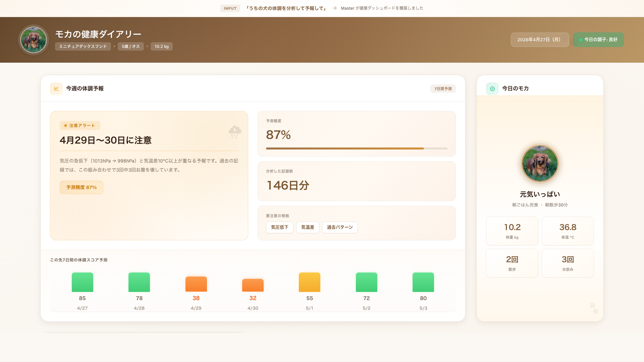Click the 予測精度 87% pill in alert

point(82,187)
